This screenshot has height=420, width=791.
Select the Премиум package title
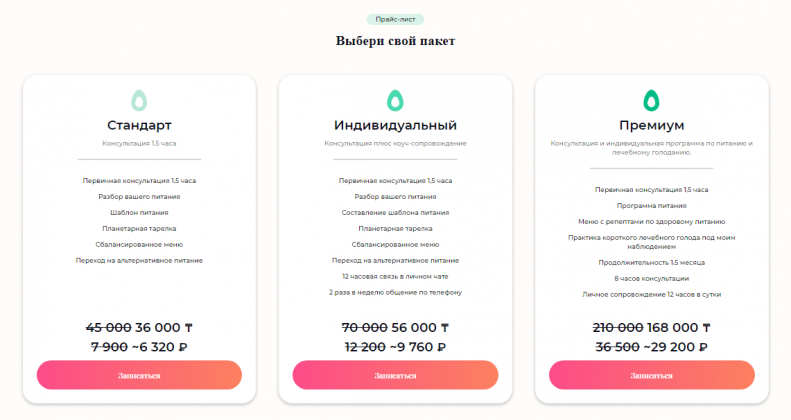coord(652,125)
